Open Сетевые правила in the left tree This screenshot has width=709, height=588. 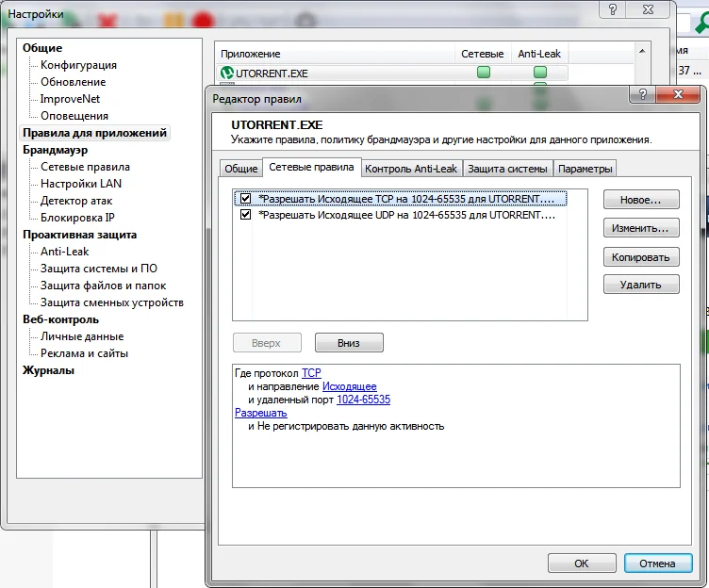click(85, 167)
